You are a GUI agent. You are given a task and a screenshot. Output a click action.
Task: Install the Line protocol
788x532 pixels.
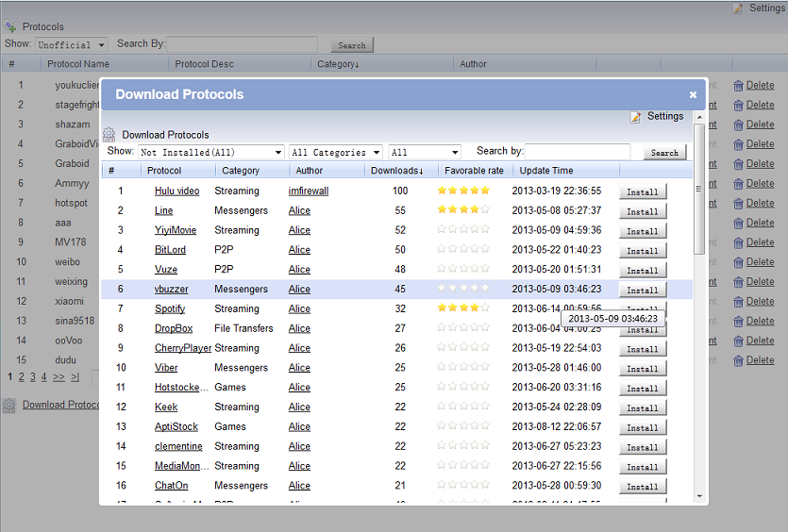pos(643,211)
